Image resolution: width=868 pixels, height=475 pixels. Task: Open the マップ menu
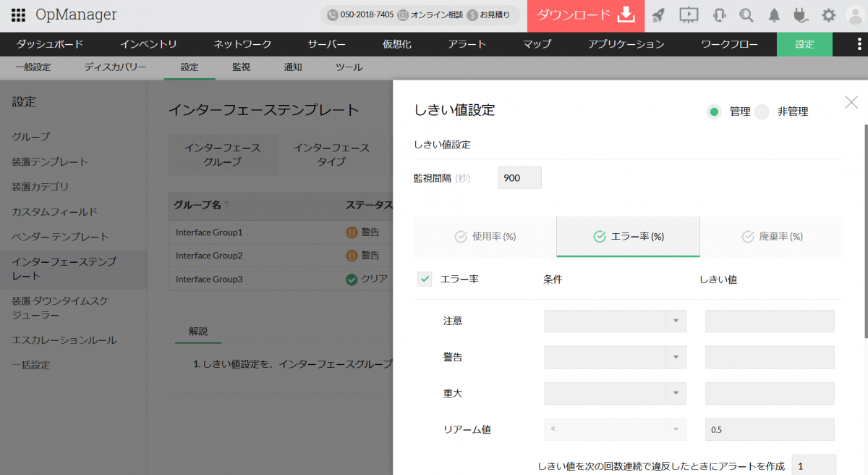tap(537, 44)
